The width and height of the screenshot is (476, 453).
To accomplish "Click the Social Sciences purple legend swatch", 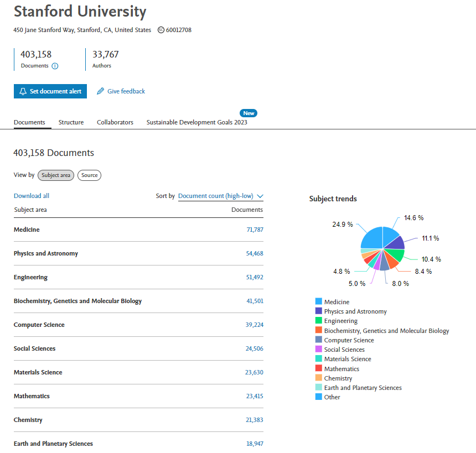I will pyautogui.click(x=318, y=349).
